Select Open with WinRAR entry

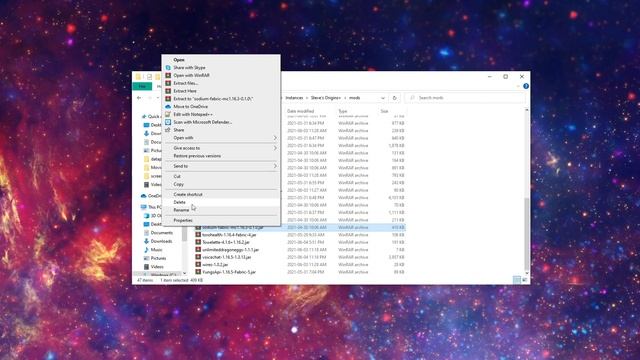(x=191, y=76)
